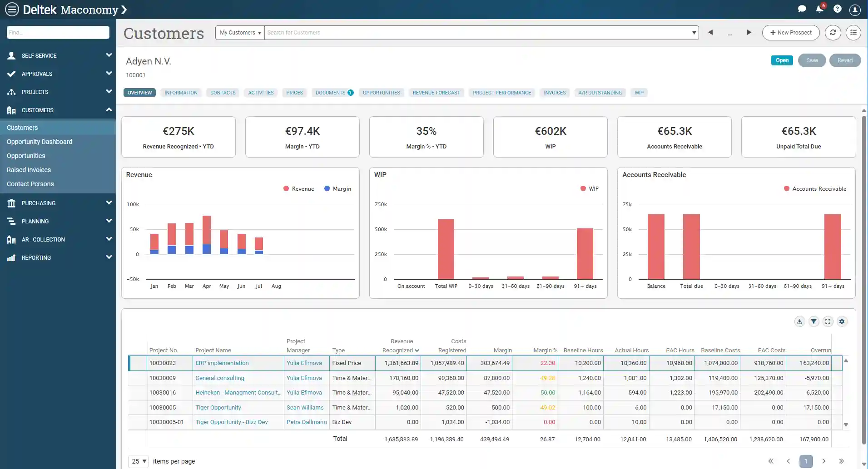Open the table filter funnel icon

coord(813,321)
